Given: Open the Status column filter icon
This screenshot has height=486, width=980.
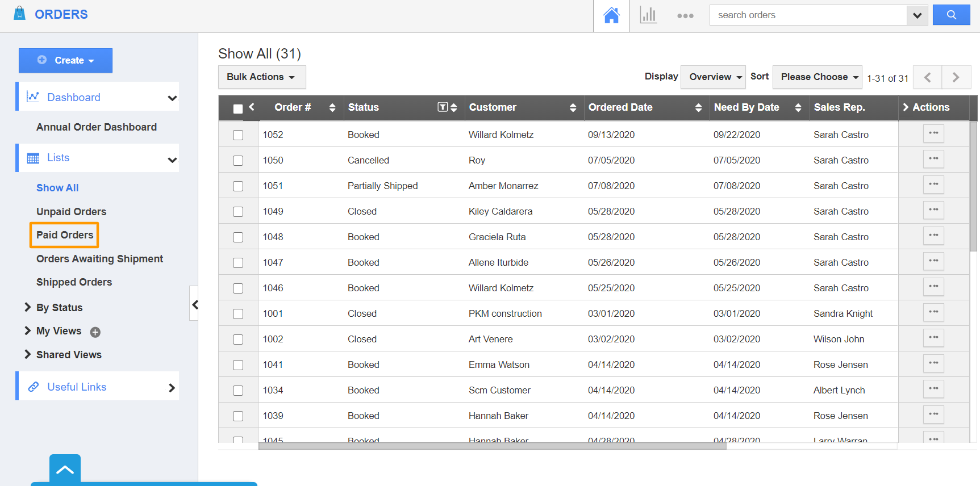Looking at the screenshot, I should 443,107.
